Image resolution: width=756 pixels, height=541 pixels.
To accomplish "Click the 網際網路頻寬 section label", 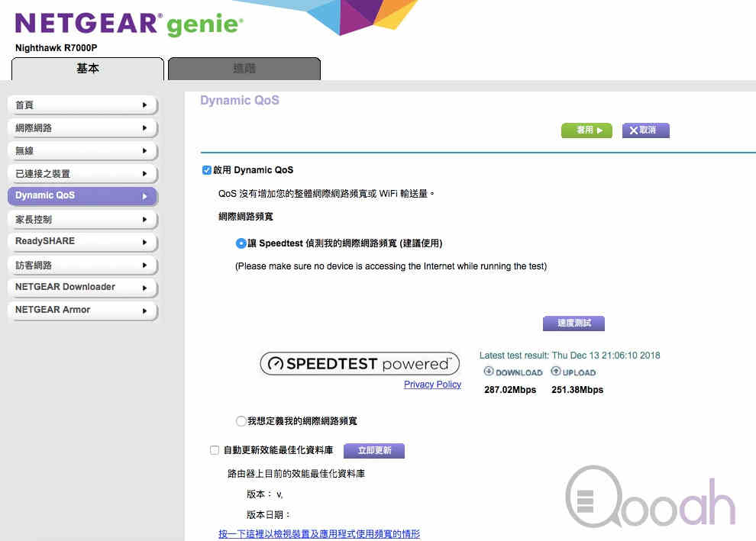I will (x=246, y=217).
